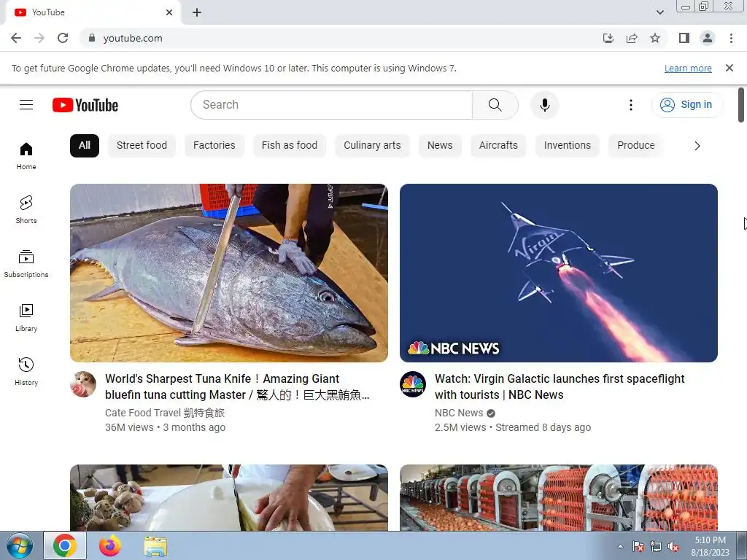747x560 pixels.
Task: Open Firefox from taskbar
Action: (x=109, y=545)
